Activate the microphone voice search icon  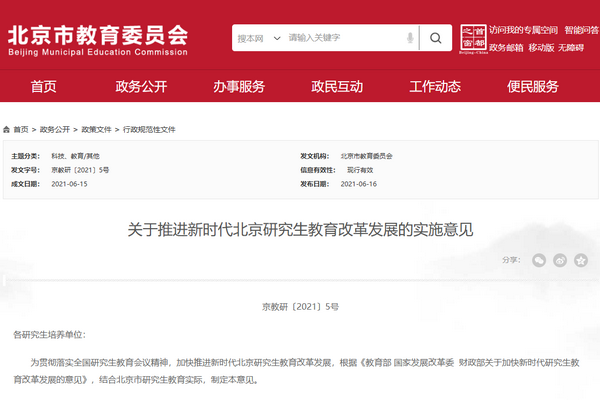(x=410, y=38)
